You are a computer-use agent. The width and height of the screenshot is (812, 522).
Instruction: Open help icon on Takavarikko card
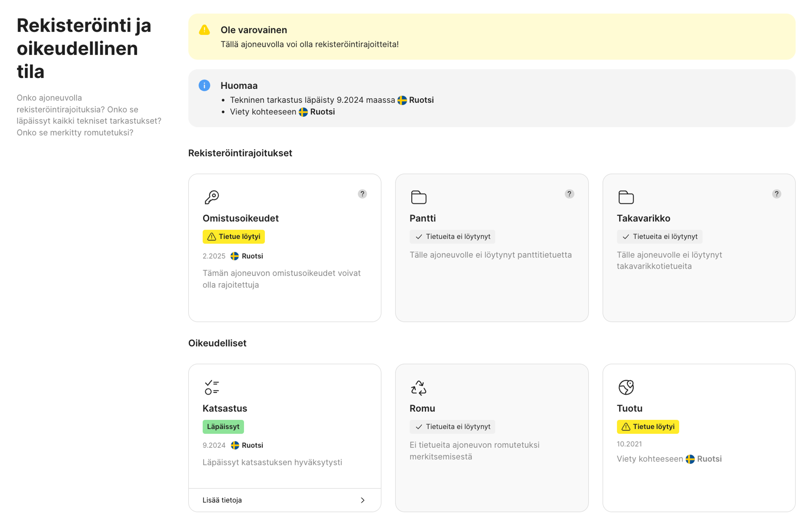[x=776, y=194]
